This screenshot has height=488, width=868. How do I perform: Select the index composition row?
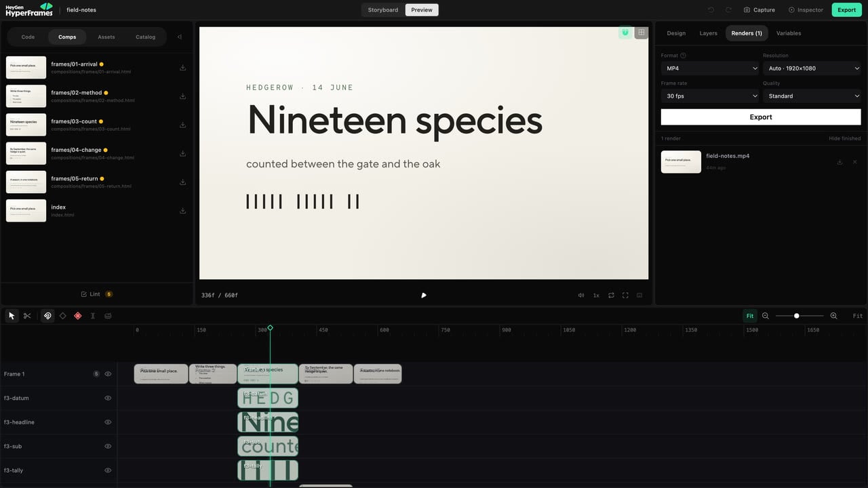pyautogui.click(x=96, y=211)
